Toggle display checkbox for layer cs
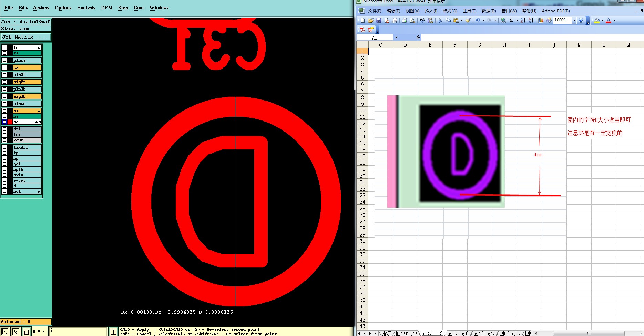Screen dimensions: 644x336 point(4,67)
